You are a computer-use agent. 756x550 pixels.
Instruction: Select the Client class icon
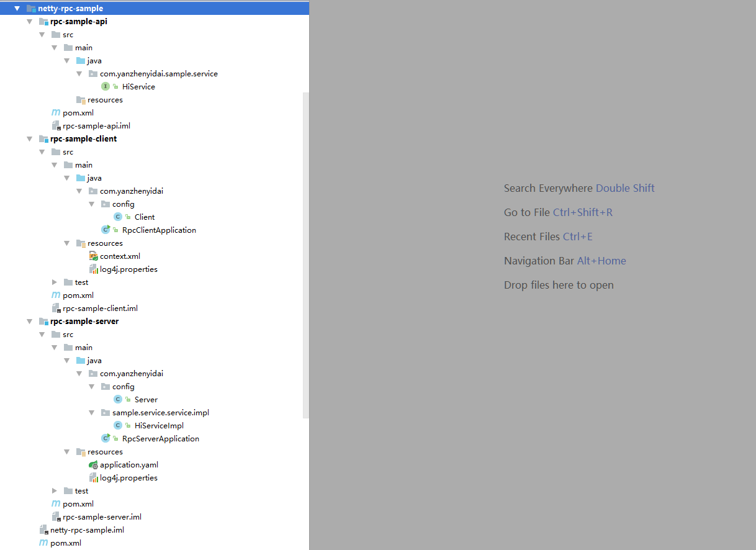tap(117, 217)
